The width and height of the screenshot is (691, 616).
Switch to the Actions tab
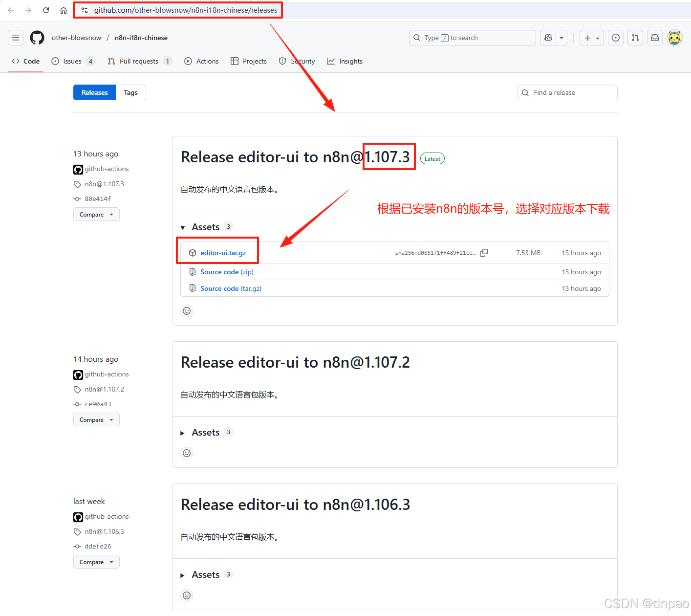[x=201, y=61]
